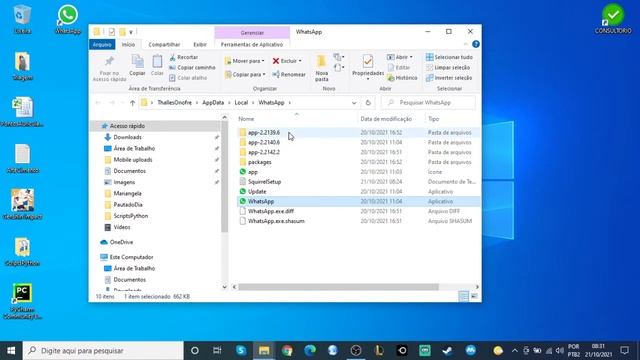The image size is (640, 360).
Task: Open the Mover para dropdown
Action: click(244, 61)
